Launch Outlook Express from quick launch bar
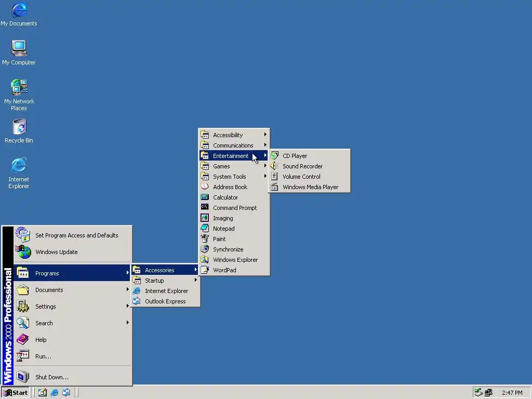Image resolution: width=532 pixels, height=399 pixels. (x=66, y=393)
